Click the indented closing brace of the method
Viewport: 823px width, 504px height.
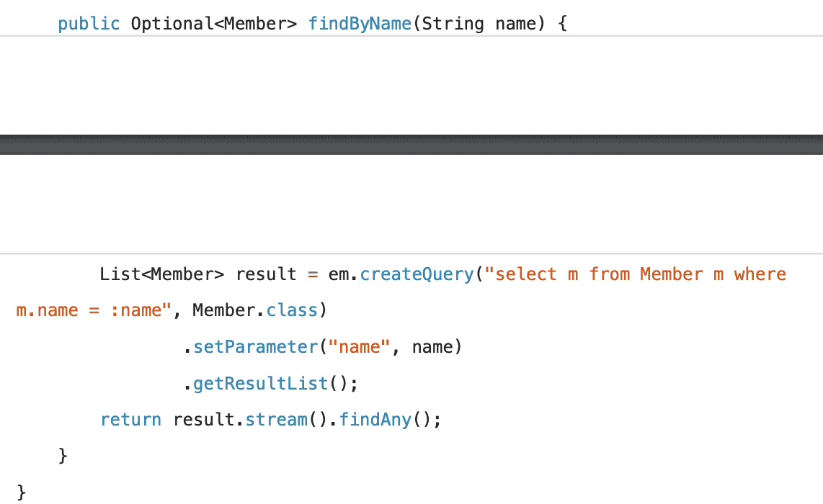pyautogui.click(x=63, y=456)
